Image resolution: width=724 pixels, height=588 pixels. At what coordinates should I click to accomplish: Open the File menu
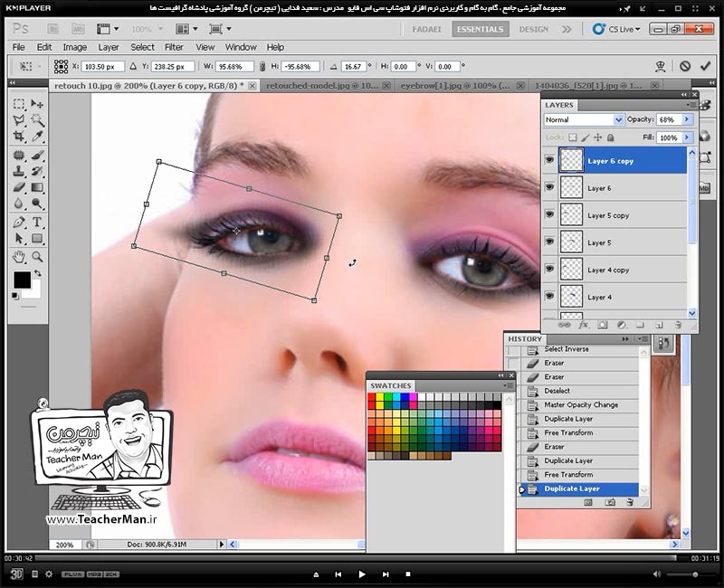18,47
